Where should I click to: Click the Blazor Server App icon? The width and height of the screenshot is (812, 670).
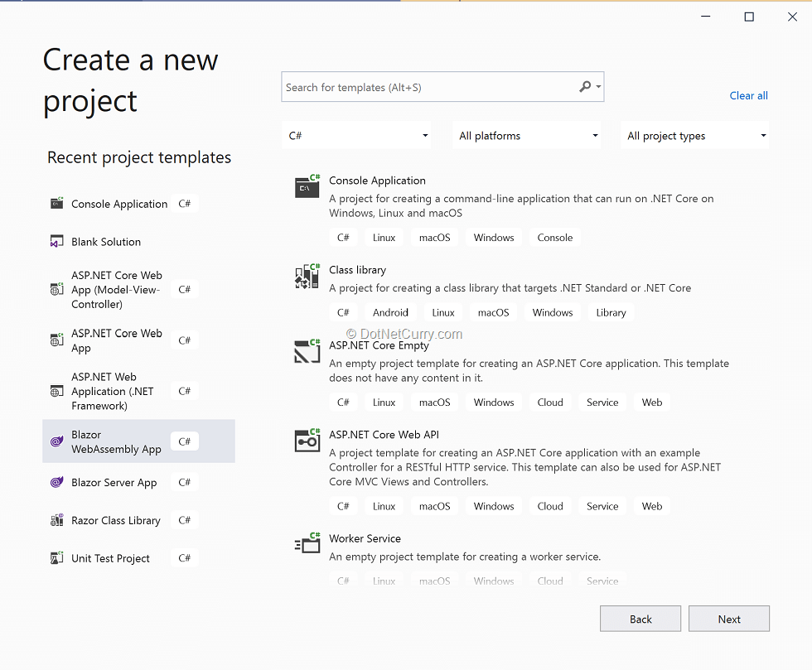(57, 482)
